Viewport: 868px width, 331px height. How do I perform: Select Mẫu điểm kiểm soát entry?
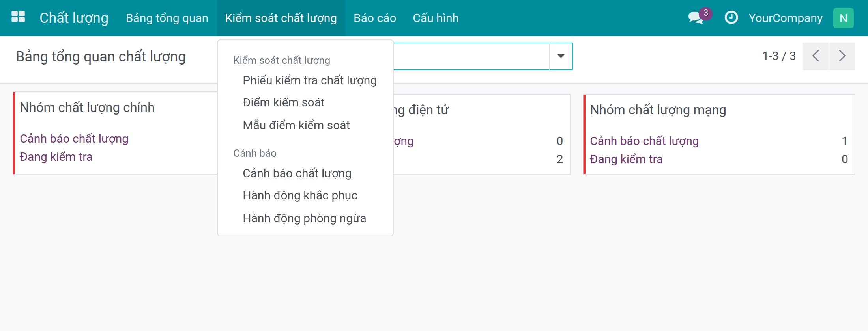tap(305, 125)
